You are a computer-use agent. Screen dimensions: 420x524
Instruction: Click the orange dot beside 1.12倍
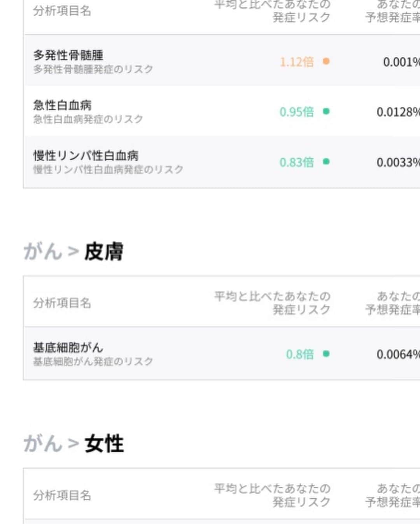(326, 61)
